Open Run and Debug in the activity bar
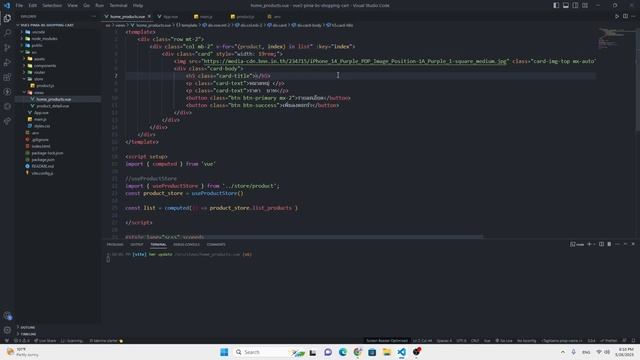 coord(7,62)
